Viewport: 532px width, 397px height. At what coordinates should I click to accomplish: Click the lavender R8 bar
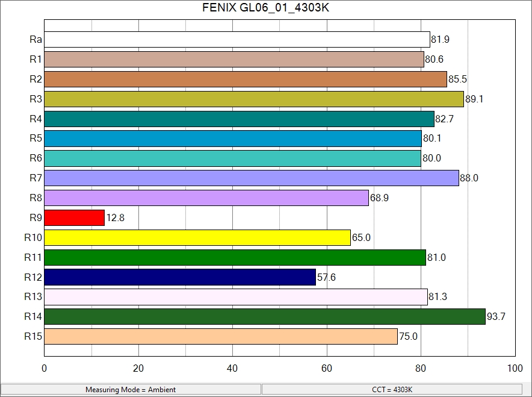pos(206,198)
